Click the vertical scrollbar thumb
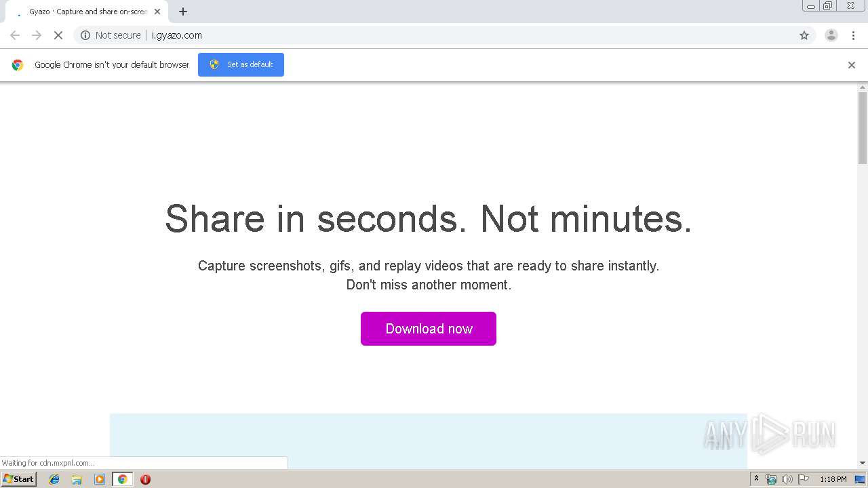The image size is (868, 488). (863, 128)
